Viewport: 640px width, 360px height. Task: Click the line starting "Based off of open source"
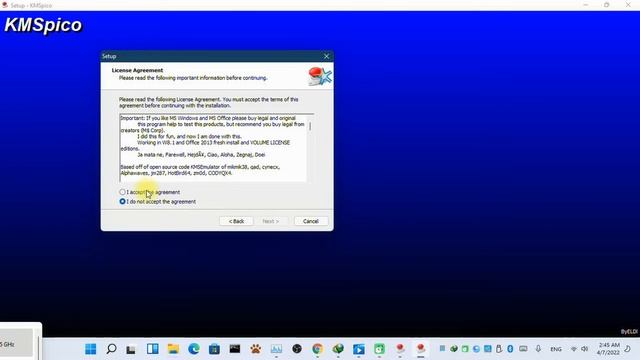pos(200,167)
